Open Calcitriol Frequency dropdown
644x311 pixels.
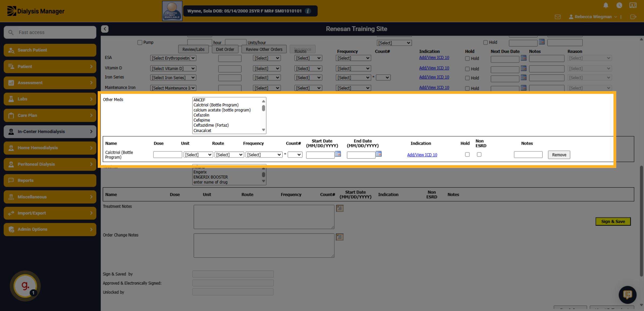coord(264,155)
